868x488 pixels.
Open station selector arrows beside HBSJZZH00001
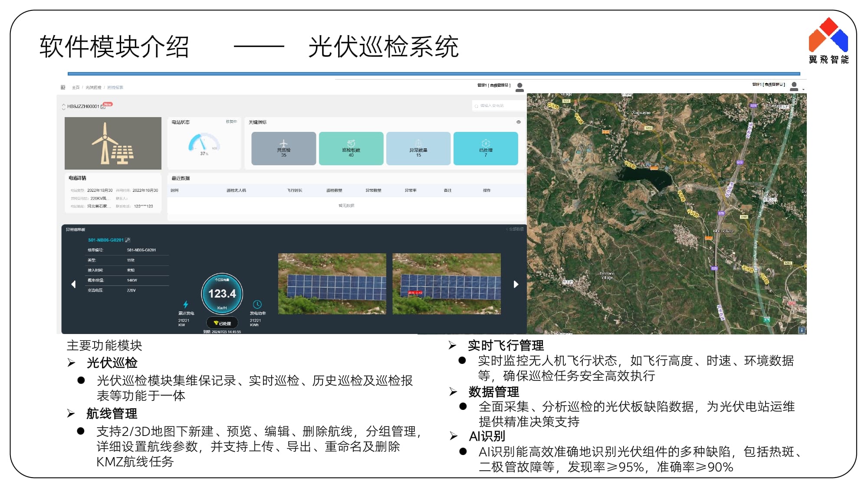tap(64, 107)
